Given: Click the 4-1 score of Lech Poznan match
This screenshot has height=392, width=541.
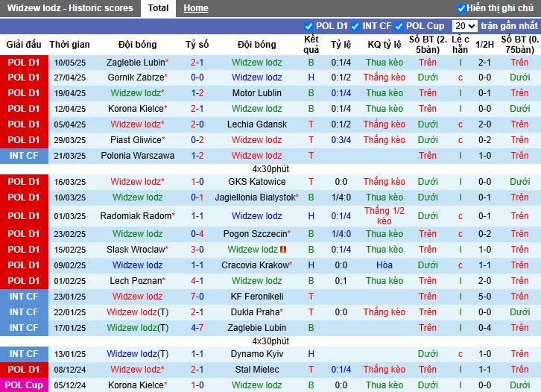Looking at the screenshot, I should (197, 280).
